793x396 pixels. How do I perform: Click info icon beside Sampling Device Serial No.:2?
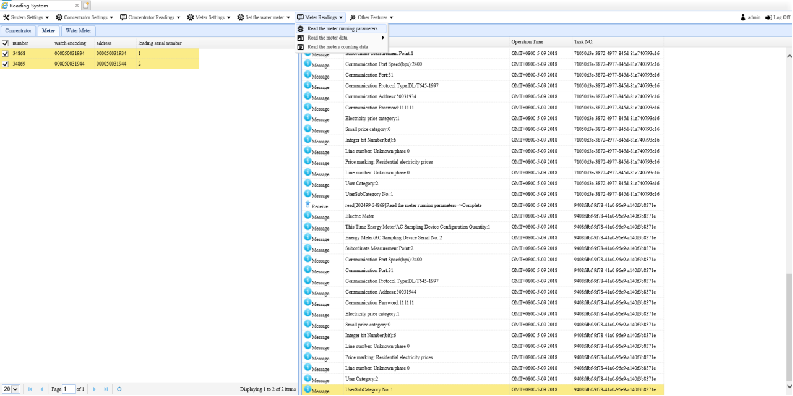[x=307, y=237]
